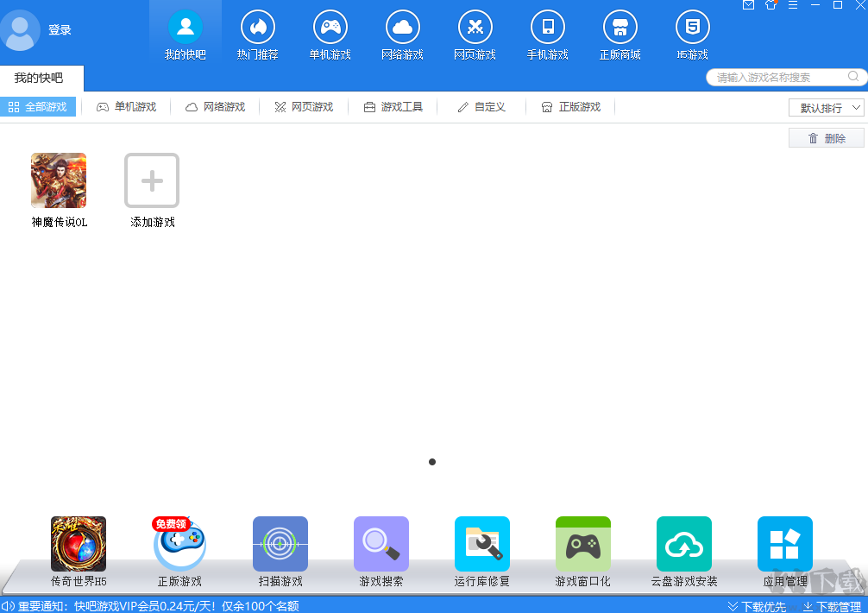Viewport: 868px width, 613px height.
Task: Open 应用管理 app manager
Action: 784,544
